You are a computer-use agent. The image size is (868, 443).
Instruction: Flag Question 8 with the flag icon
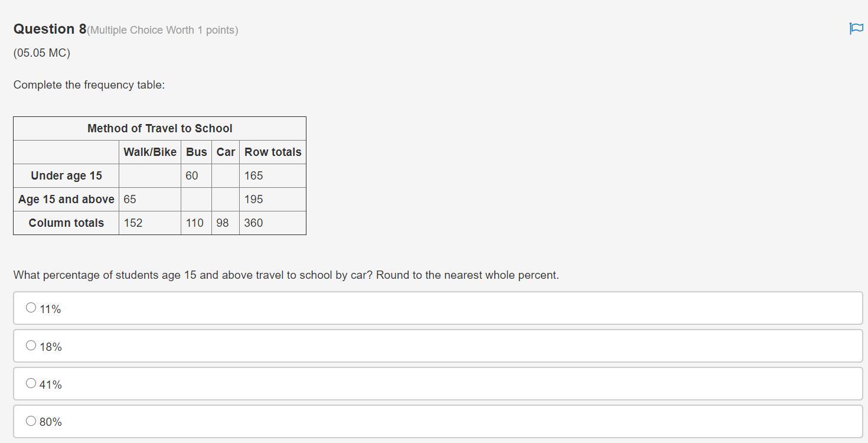856,28
